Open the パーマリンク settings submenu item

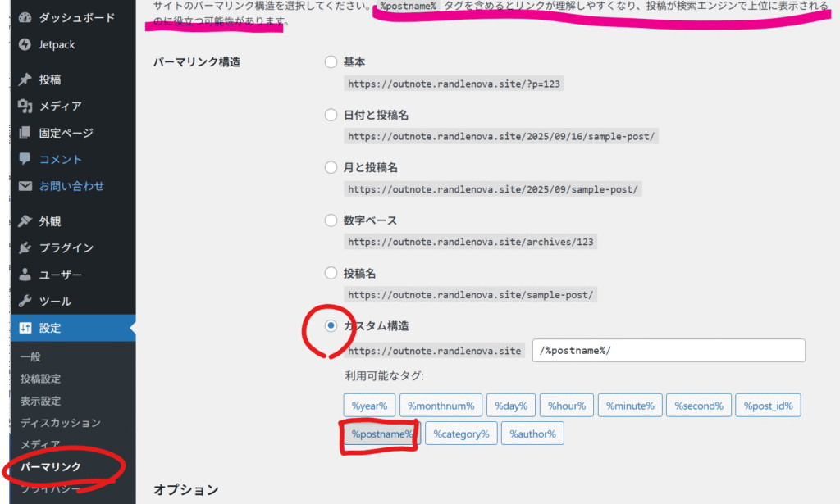click(51, 467)
